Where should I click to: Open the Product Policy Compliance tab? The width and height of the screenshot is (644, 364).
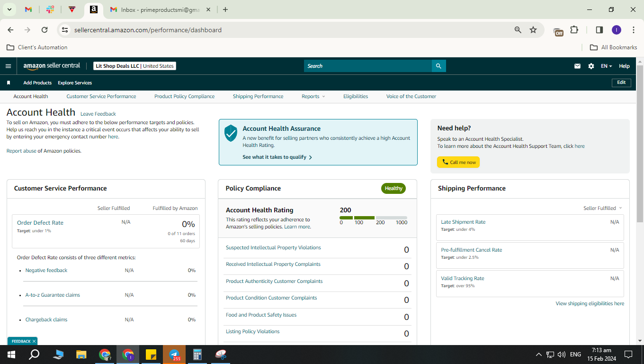(184, 96)
